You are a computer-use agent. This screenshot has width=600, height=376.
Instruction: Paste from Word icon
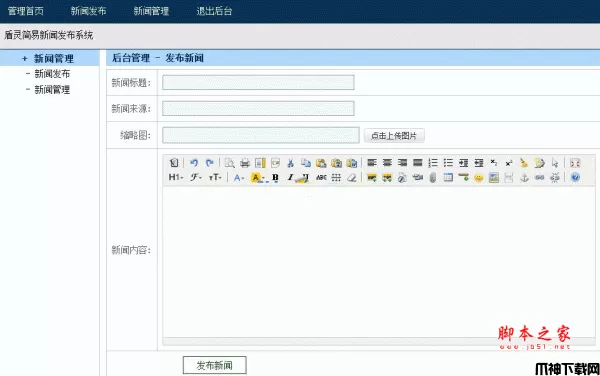(x=352, y=163)
